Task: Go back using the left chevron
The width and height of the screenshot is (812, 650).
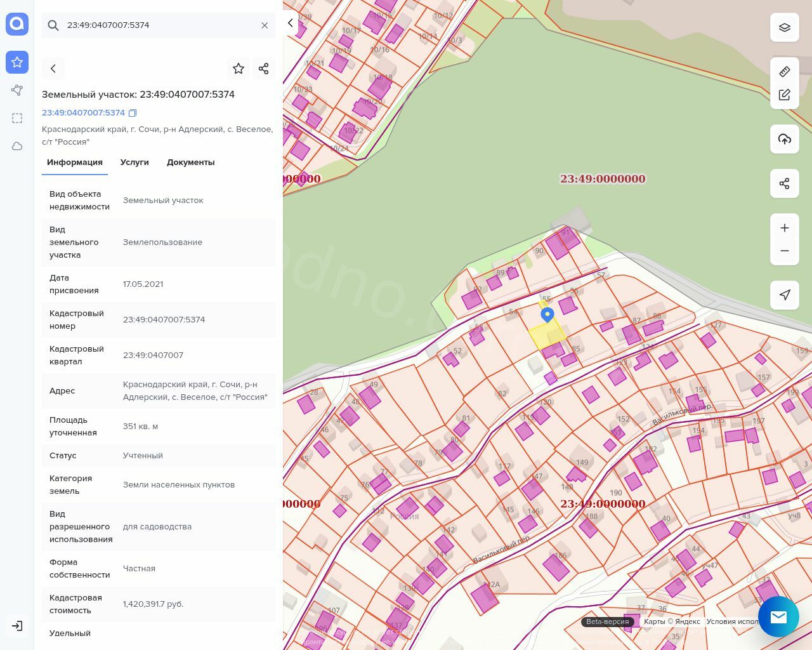Action: point(53,69)
